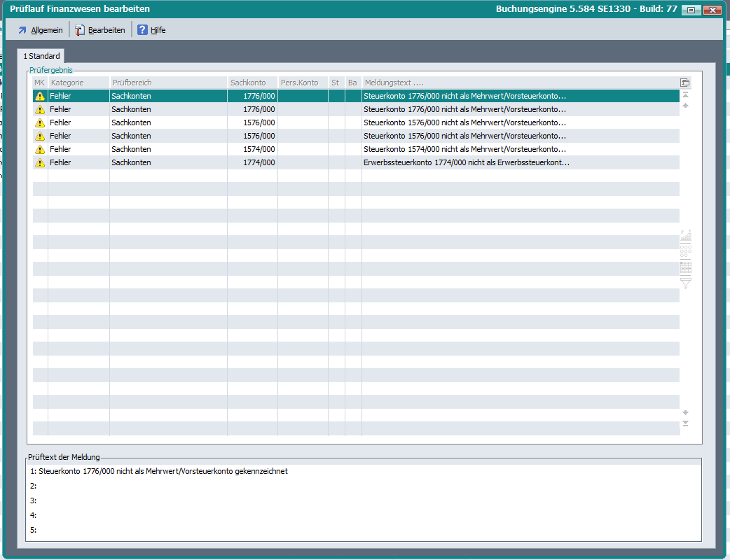Image resolution: width=730 pixels, height=560 pixels.
Task: Open the chart view icon beside the table
Action: click(686, 236)
